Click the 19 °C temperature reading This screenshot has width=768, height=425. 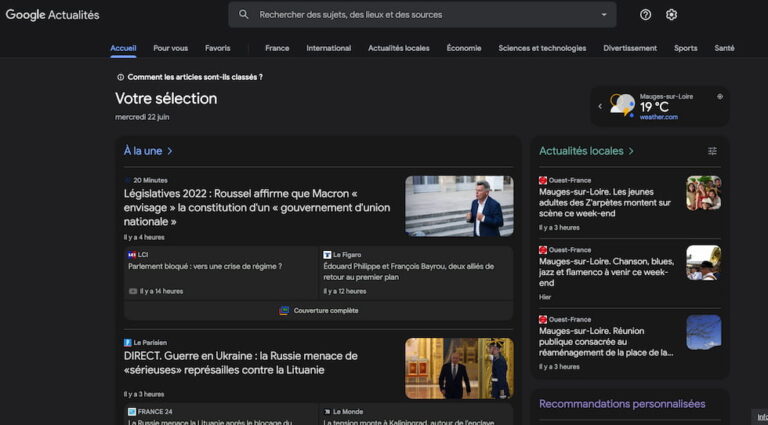[654, 107]
